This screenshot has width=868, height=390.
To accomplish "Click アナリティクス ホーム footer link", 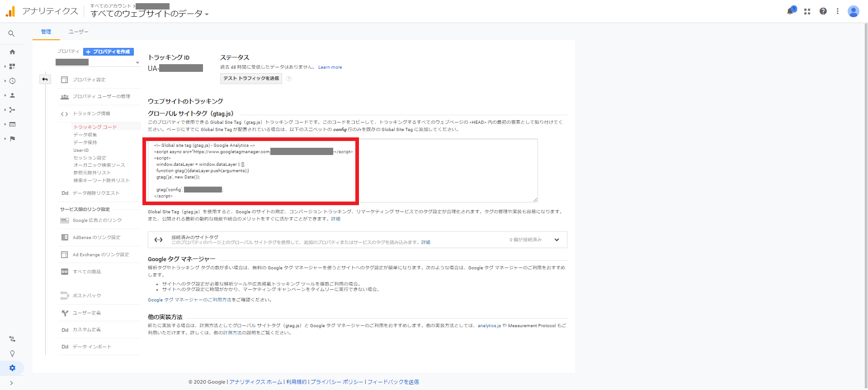I will coord(255,382).
